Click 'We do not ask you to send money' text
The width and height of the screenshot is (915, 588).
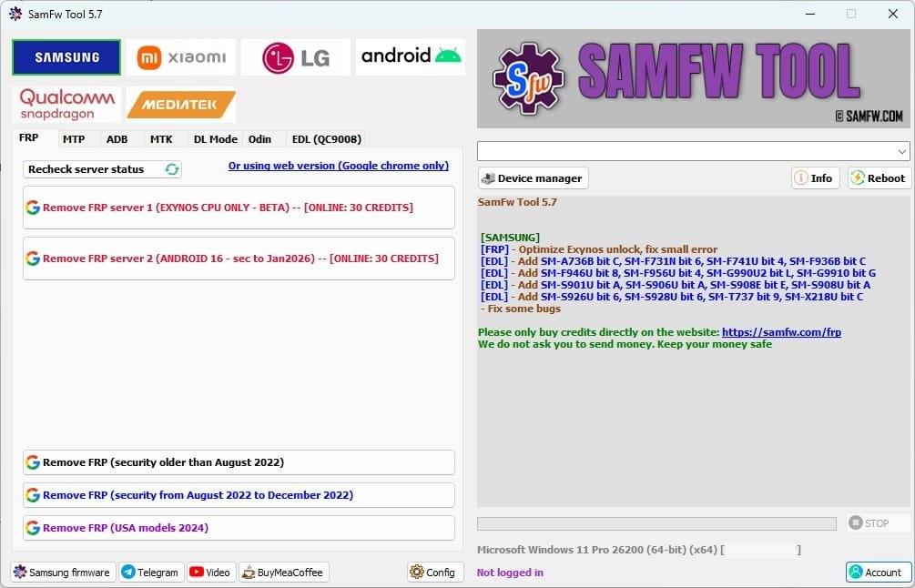(x=625, y=344)
